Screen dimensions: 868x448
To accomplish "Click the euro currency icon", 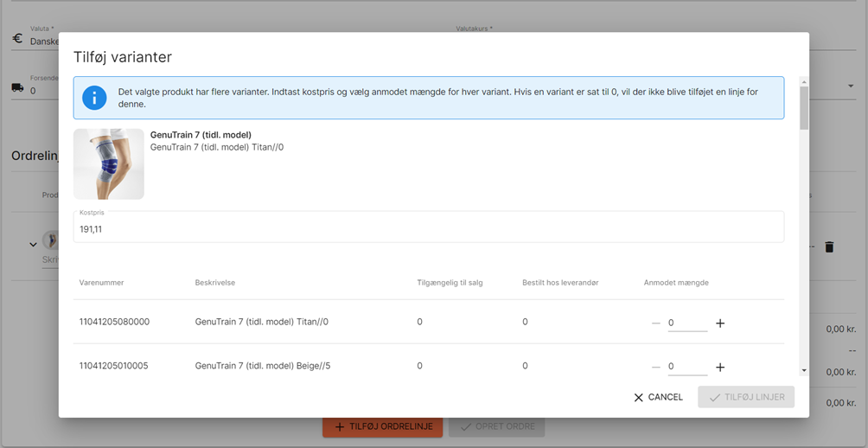I will click(17, 39).
